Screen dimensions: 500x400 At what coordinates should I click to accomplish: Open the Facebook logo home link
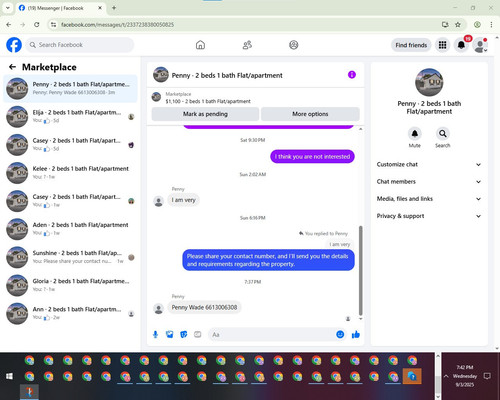(14, 45)
